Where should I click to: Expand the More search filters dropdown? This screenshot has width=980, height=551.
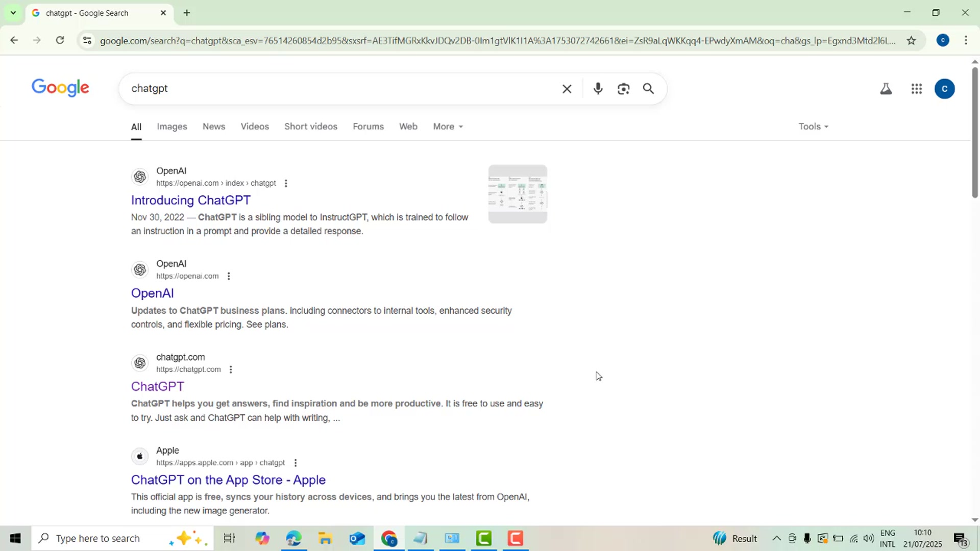[448, 127]
